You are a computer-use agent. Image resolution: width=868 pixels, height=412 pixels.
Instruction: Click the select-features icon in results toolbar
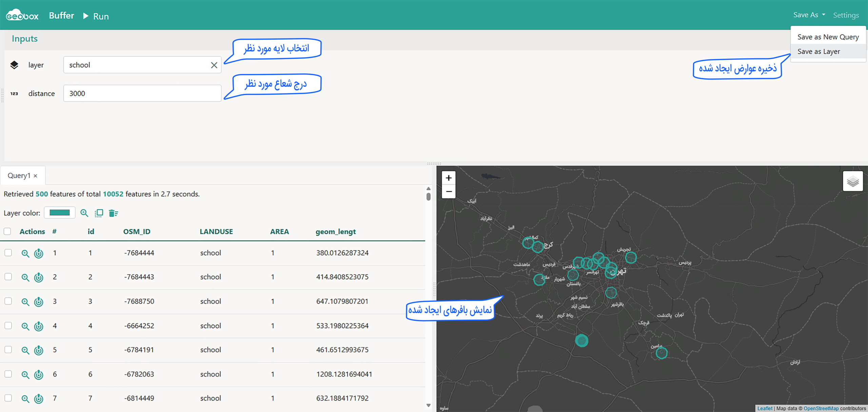[99, 213]
